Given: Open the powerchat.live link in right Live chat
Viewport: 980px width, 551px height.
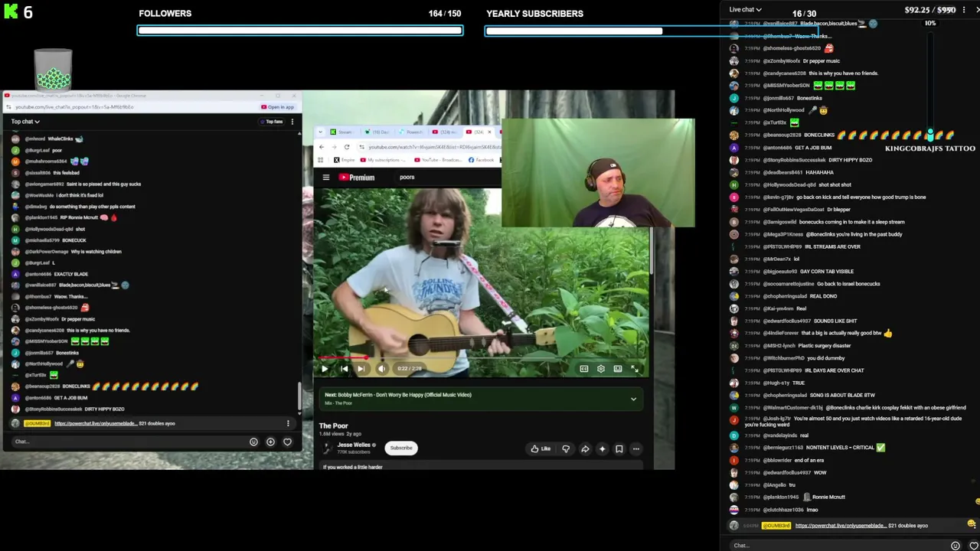Looking at the screenshot, I should click(841, 526).
